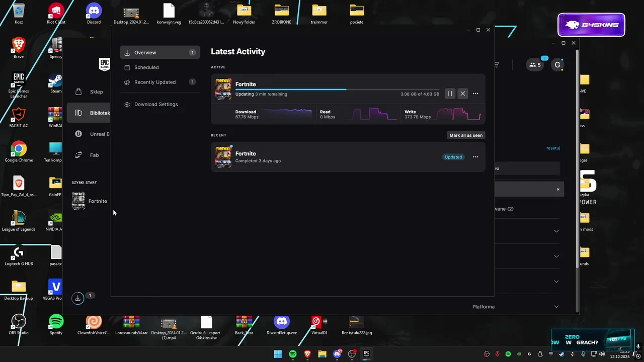Open File Explorer from taskbar
Screen dimensions: 644x362
point(322,354)
